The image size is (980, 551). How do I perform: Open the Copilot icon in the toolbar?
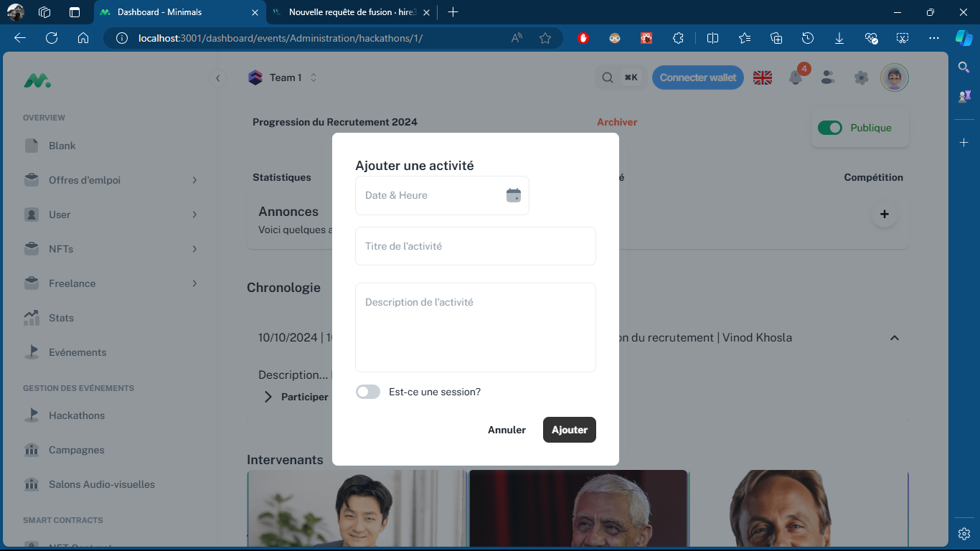[963, 38]
